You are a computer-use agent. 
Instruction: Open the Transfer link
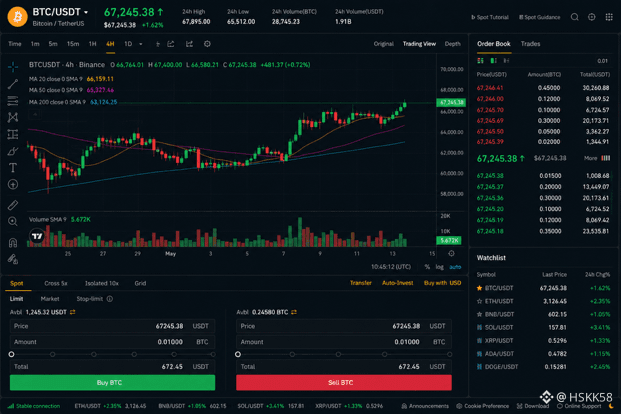pos(360,283)
